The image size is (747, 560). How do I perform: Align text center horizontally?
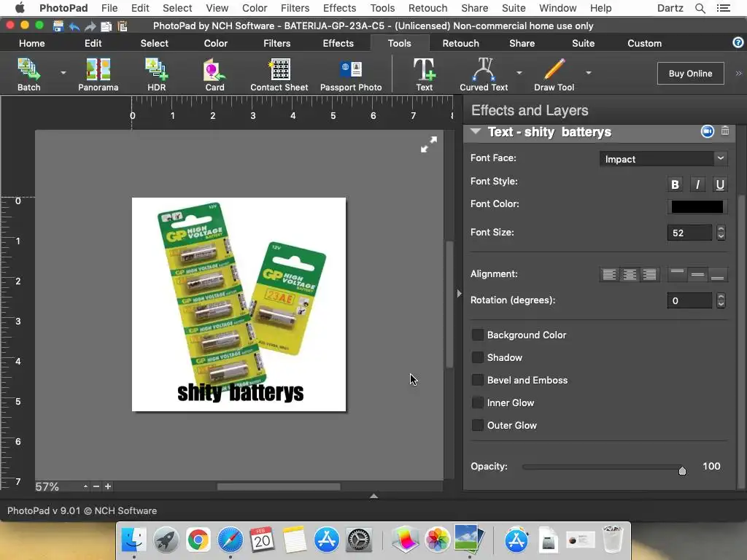[630, 275]
